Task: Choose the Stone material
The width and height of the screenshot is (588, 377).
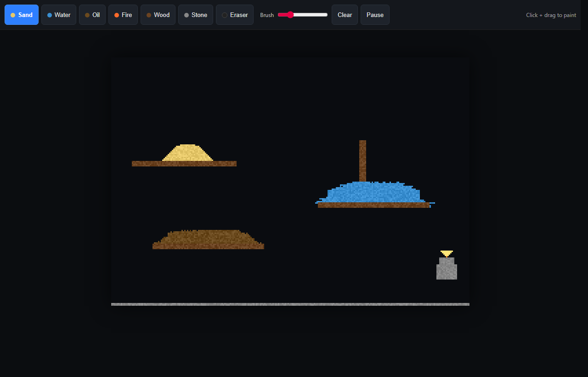Action: tap(196, 15)
